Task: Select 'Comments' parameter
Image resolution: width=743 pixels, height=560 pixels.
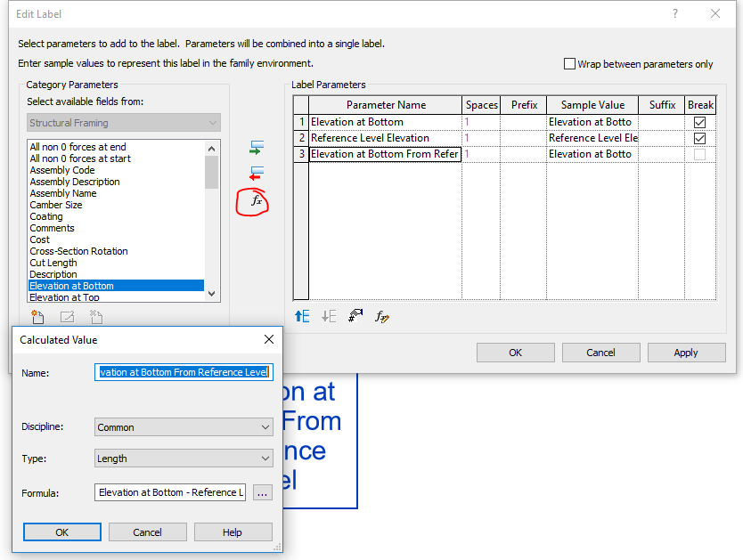Action: click(x=116, y=228)
